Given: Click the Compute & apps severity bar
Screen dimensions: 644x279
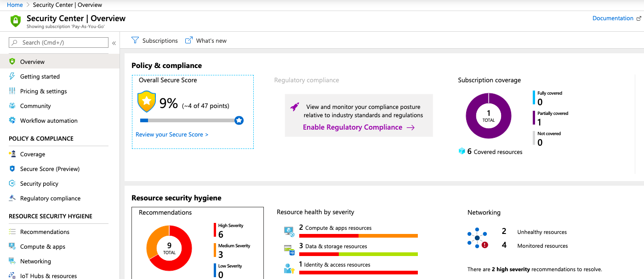Looking at the screenshot, I should [359, 236].
